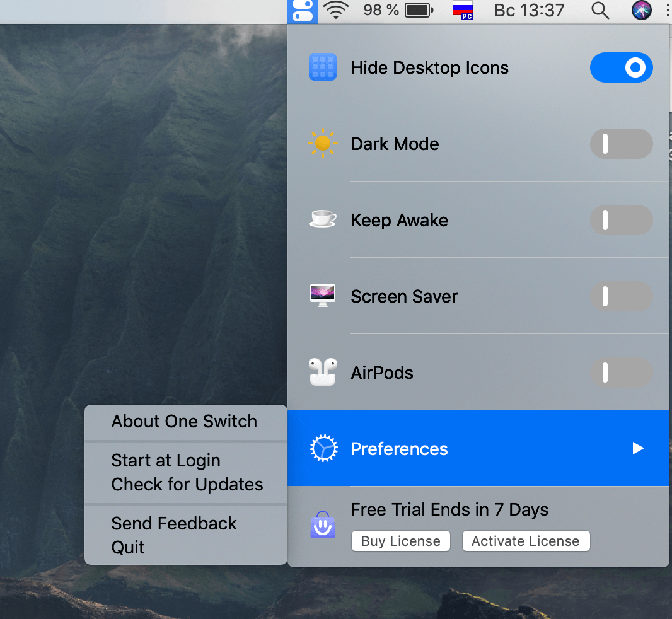Open About One Switch
The width and height of the screenshot is (672, 619).
pyautogui.click(x=186, y=422)
